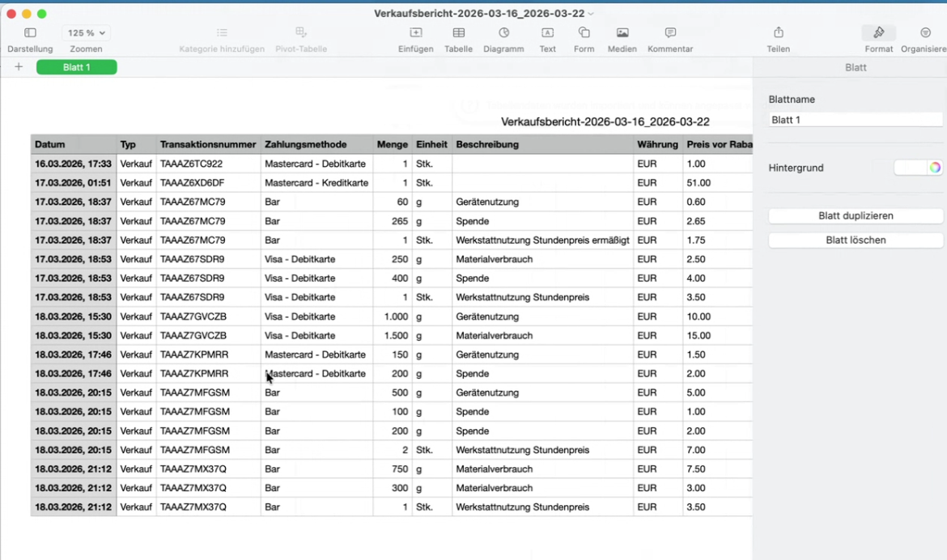Select price cell 2.65
Image resolution: width=947 pixels, height=560 pixels.
pos(717,221)
